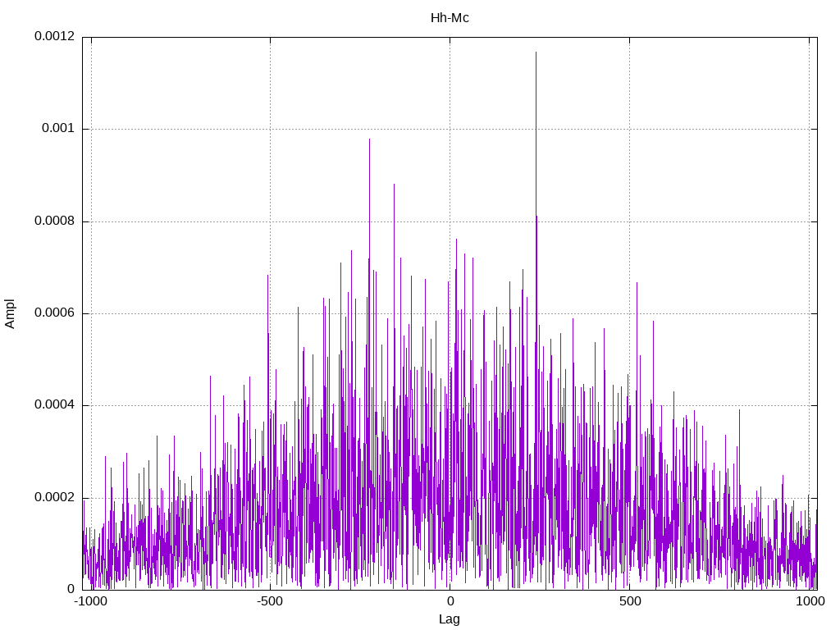
Task: Click the y-axis tick label 0.001
Action: click(x=58, y=128)
